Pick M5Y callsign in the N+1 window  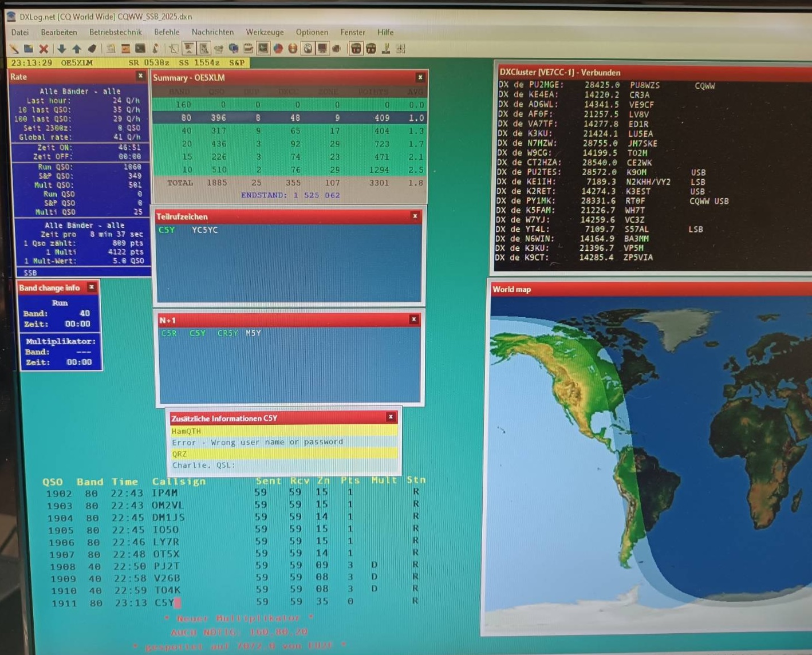coord(253,333)
